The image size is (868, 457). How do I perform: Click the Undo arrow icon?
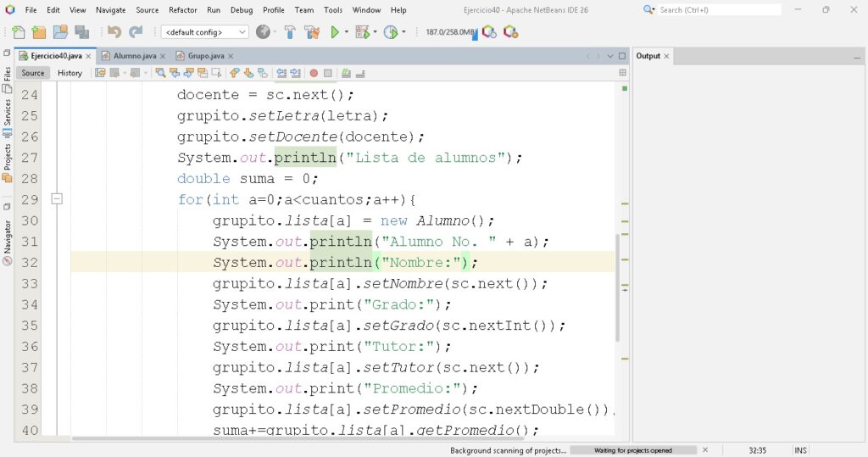114,32
